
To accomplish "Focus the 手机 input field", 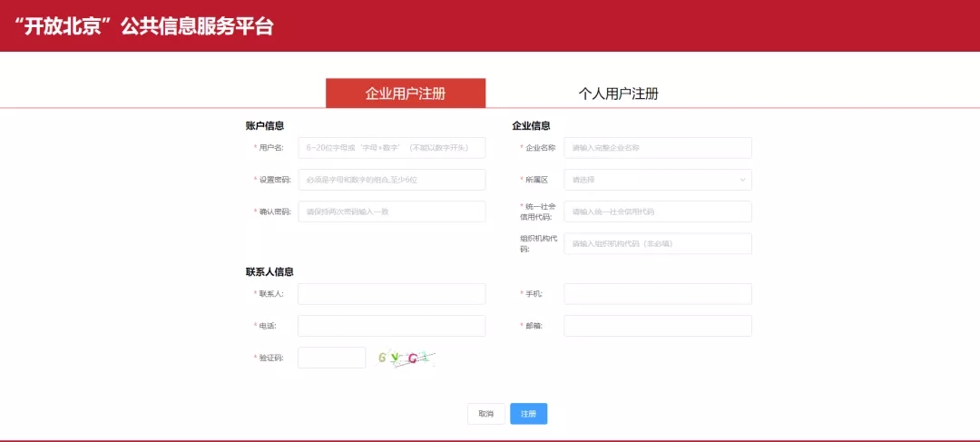I will coord(658,294).
